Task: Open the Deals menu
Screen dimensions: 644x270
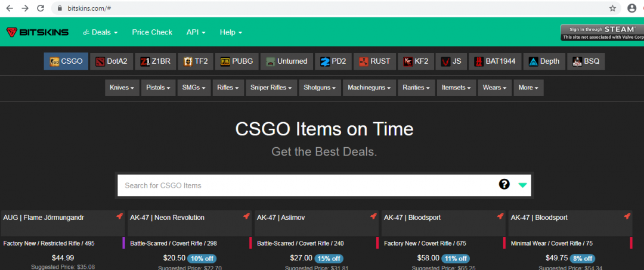Action: (x=100, y=32)
